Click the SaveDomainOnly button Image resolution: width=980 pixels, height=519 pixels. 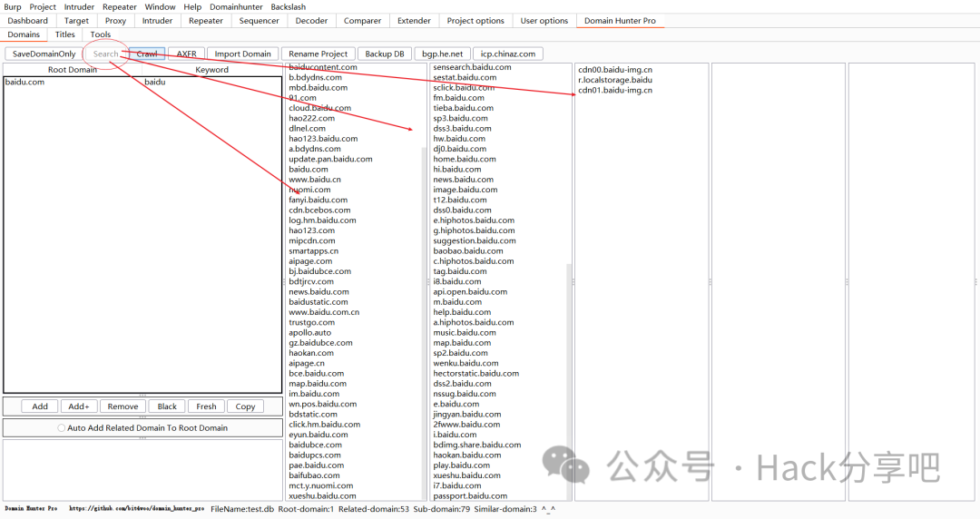click(x=44, y=54)
